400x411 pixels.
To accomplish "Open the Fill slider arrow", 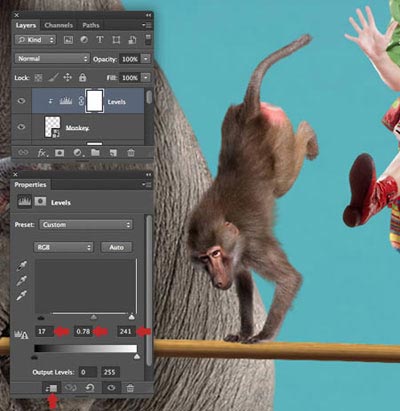I will (146, 78).
